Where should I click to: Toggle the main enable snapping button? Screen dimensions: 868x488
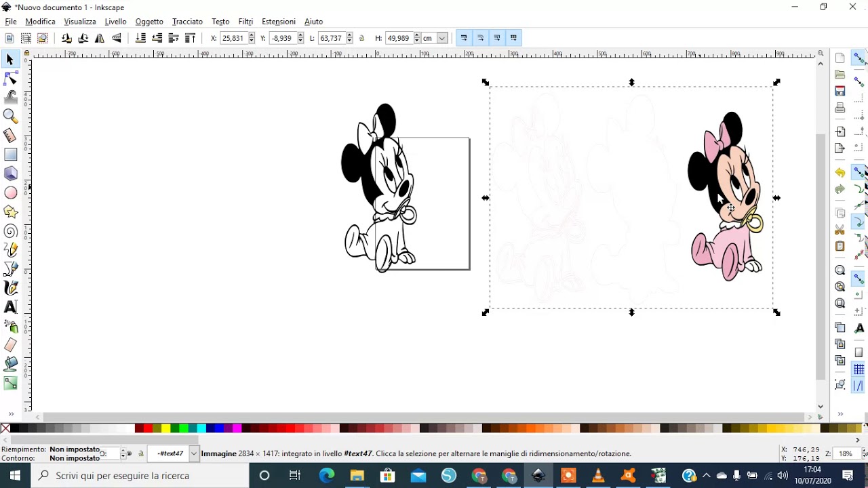tap(859, 59)
